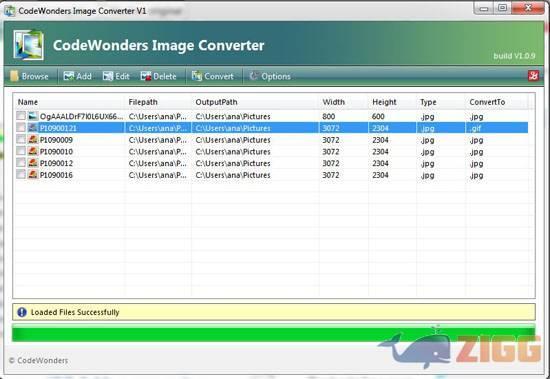Click thumbnail icon of OgAALDrF7l0L6UX66 file

click(33, 116)
